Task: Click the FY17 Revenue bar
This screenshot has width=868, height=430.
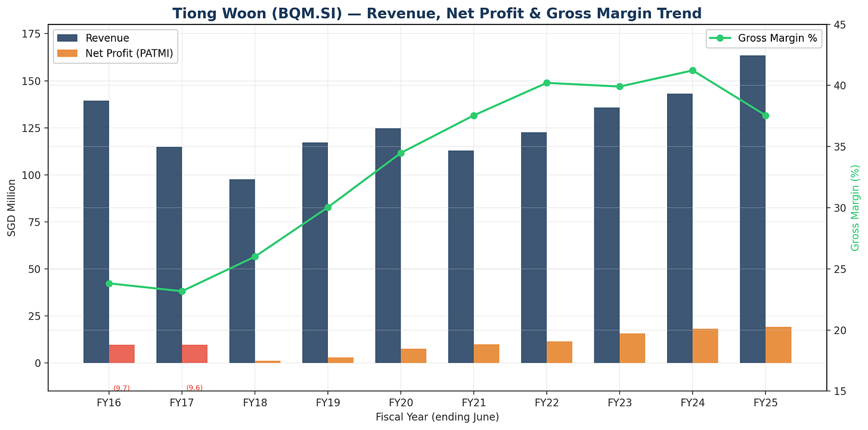Action: tap(169, 255)
